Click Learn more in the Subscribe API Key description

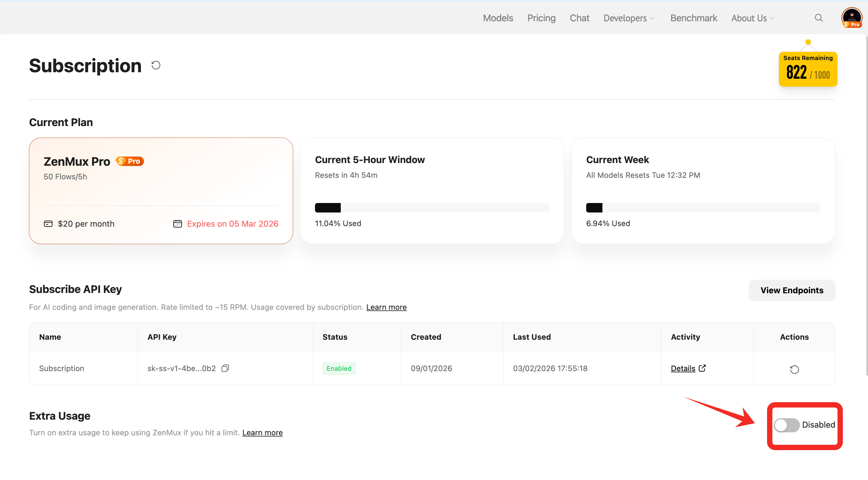(386, 307)
